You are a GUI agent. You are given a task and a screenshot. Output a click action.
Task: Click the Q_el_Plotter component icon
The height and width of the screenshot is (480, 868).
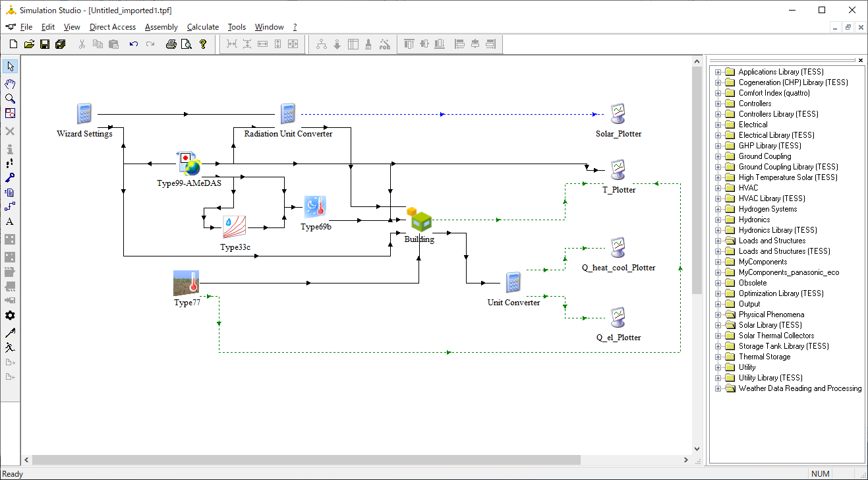click(618, 317)
